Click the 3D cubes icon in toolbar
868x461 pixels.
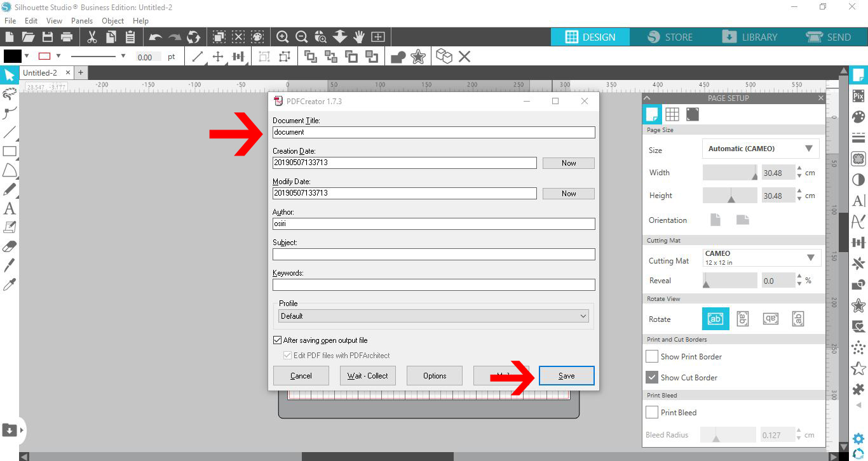pos(444,57)
